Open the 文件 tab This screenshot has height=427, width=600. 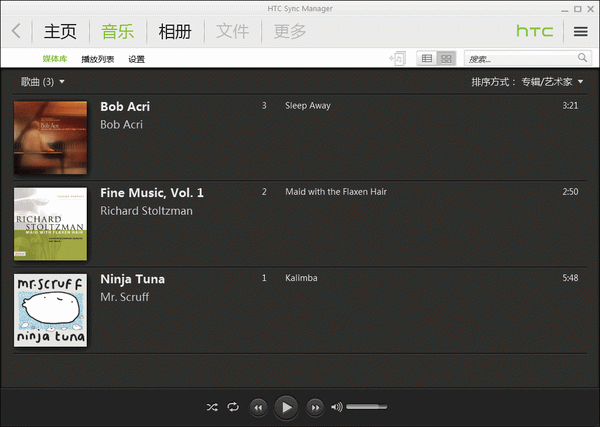pyautogui.click(x=232, y=31)
